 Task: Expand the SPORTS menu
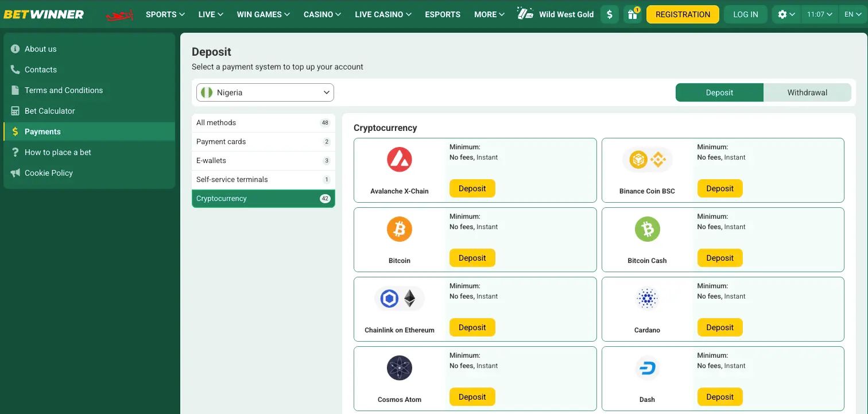165,14
